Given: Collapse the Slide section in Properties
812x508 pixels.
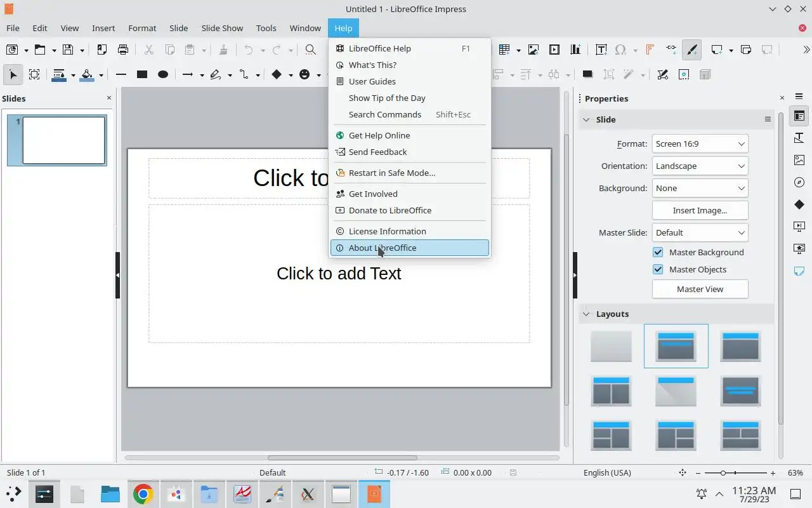Looking at the screenshot, I should [586, 119].
